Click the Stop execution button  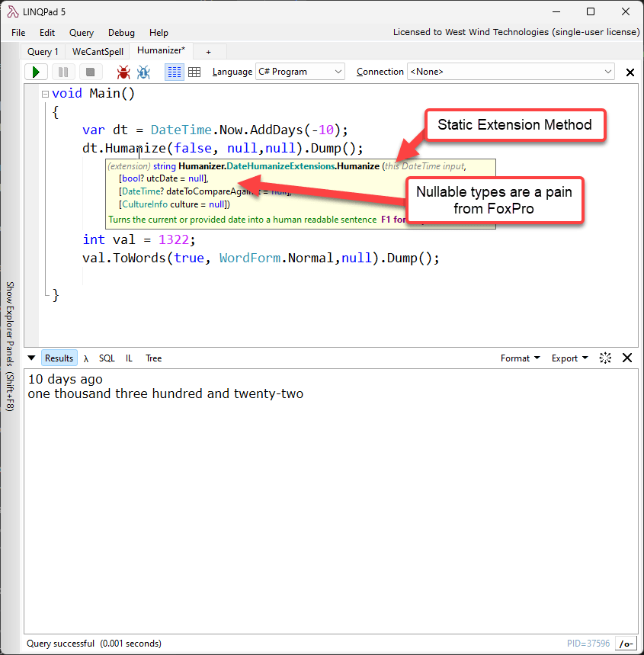[90, 72]
